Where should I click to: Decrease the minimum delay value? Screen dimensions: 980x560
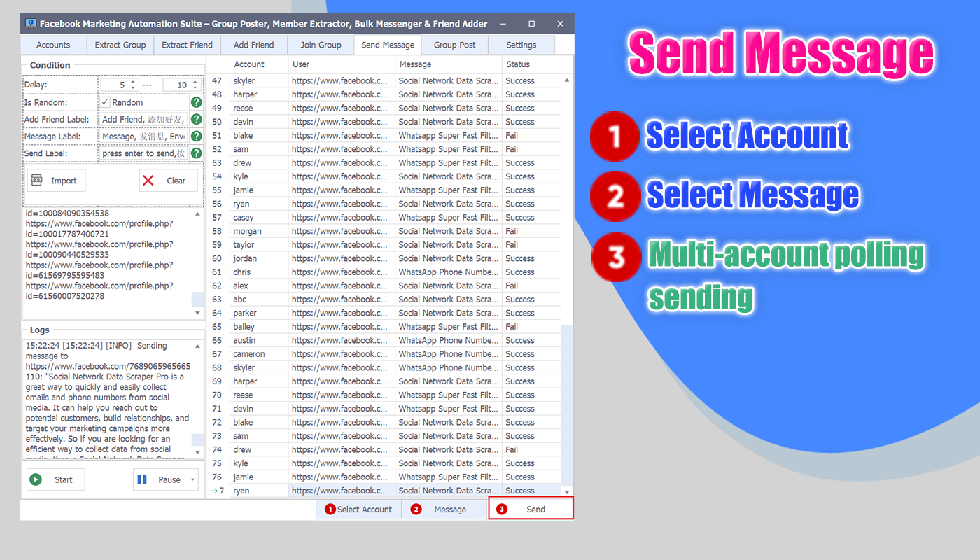[x=133, y=87]
